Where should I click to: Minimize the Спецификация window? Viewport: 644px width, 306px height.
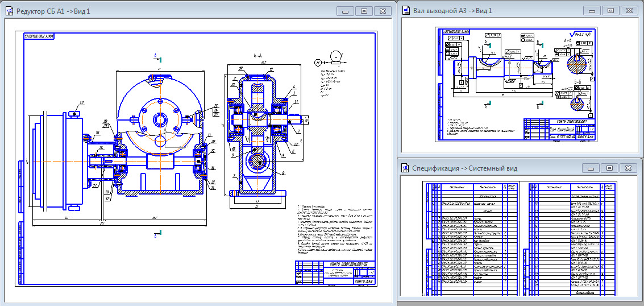[592, 168]
